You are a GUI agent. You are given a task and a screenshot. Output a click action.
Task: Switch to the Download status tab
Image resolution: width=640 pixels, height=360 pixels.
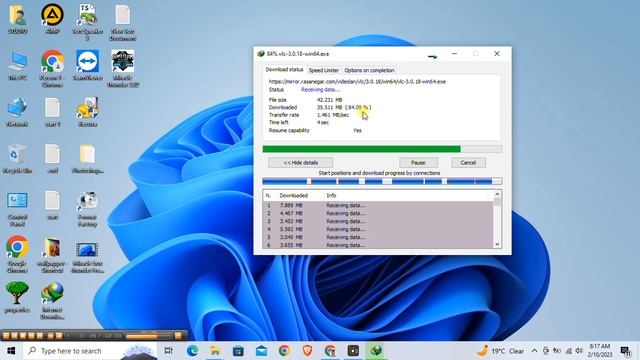284,70
